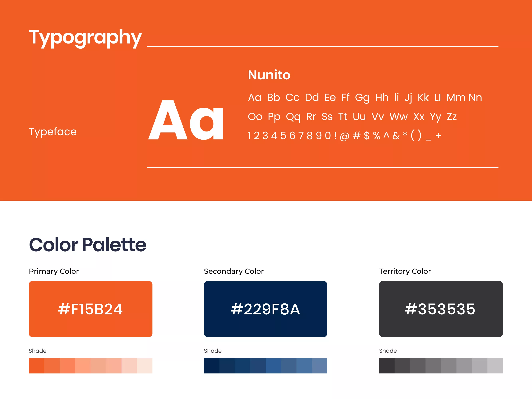Click the Typography heading
This screenshot has height=399, width=532.
(x=85, y=38)
